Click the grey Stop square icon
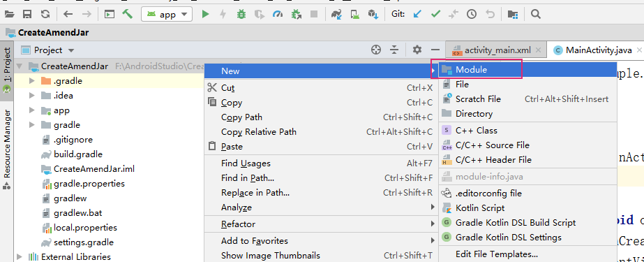Screen dimensions: 644x262 314,15
